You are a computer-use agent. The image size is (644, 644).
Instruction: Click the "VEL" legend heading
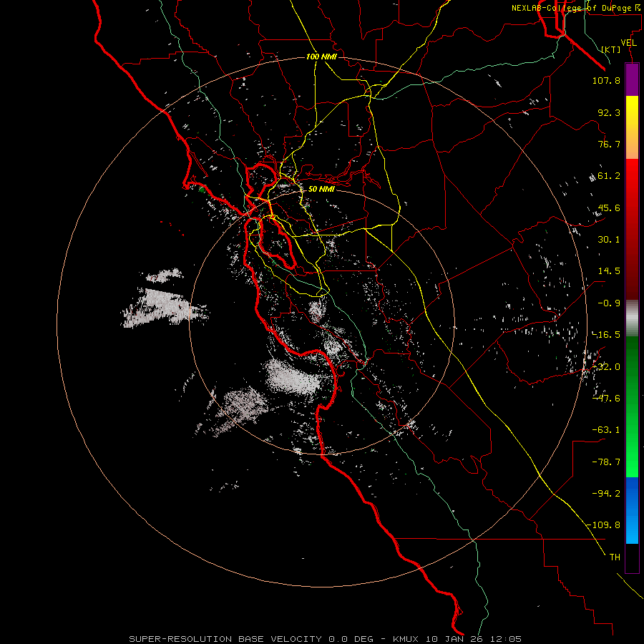[x=628, y=43]
